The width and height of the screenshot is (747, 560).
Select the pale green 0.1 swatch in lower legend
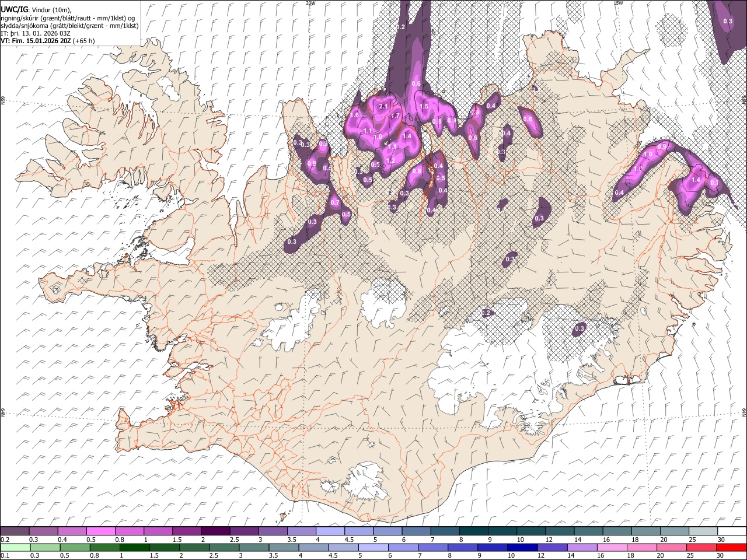[15, 547]
